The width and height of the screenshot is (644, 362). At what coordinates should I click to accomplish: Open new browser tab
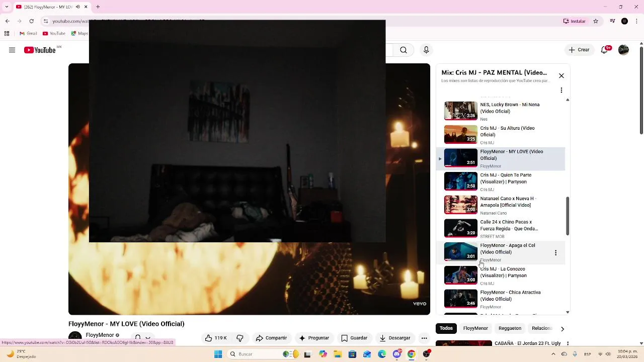coord(98,7)
